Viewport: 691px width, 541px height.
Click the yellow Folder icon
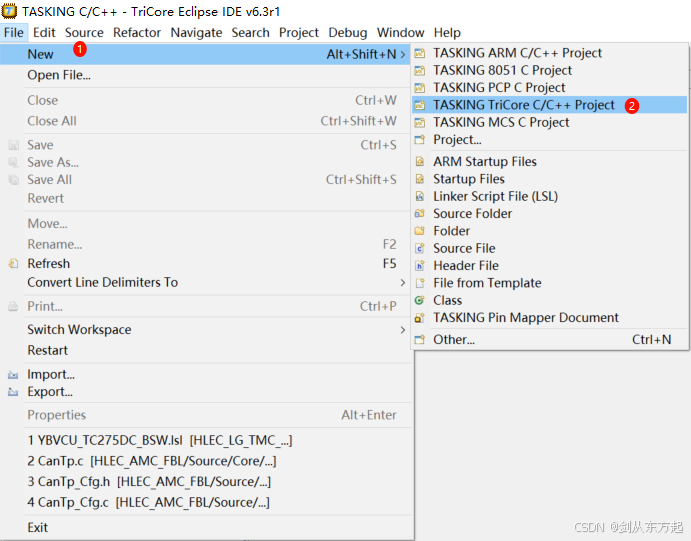(420, 231)
